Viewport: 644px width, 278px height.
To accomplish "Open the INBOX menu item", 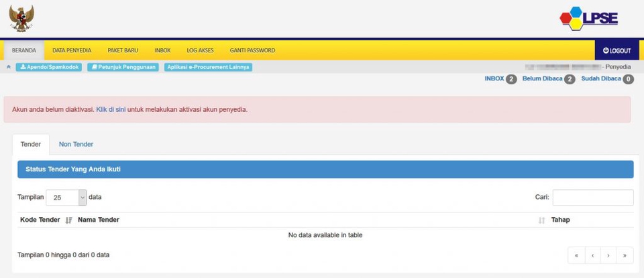I will (x=162, y=50).
